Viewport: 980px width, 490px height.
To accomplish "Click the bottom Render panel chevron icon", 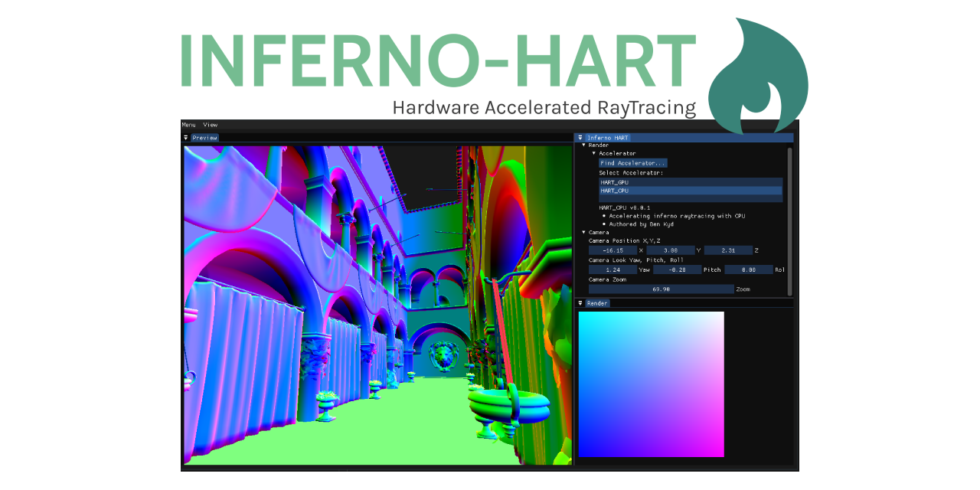I will [x=580, y=303].
